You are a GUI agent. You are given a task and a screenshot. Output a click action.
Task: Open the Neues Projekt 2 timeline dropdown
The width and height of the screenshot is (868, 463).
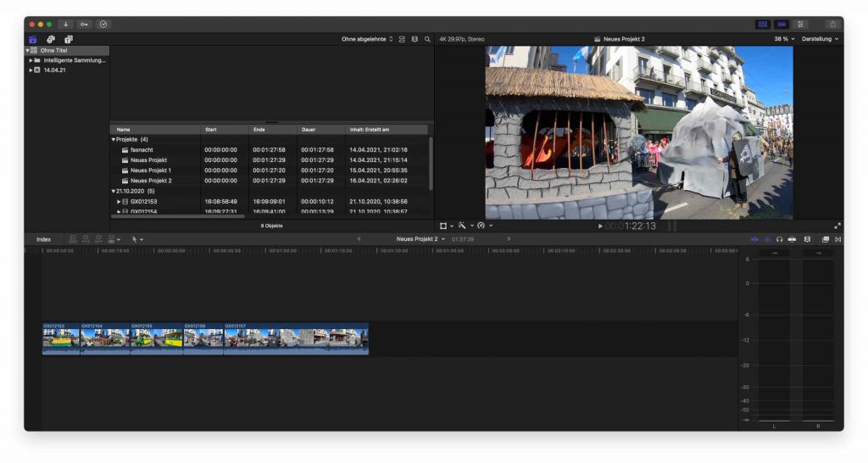420,239
